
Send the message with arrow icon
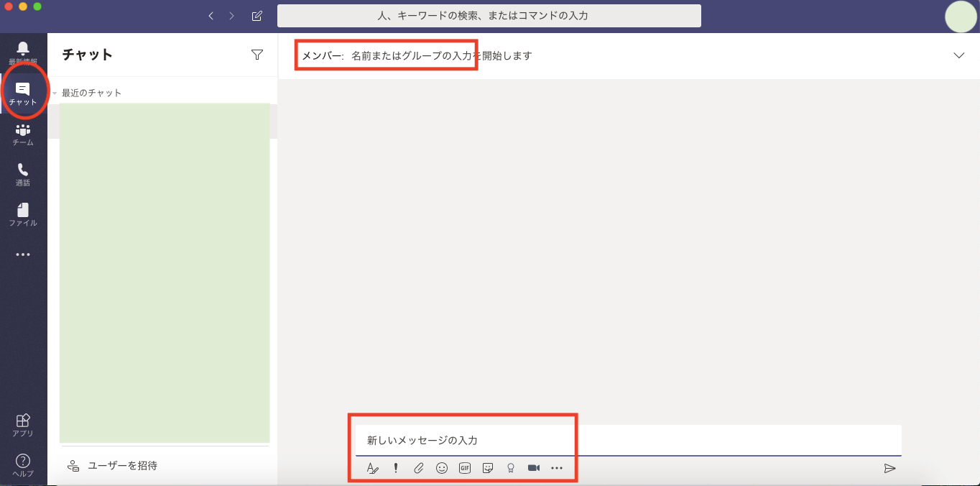[890, 469]
